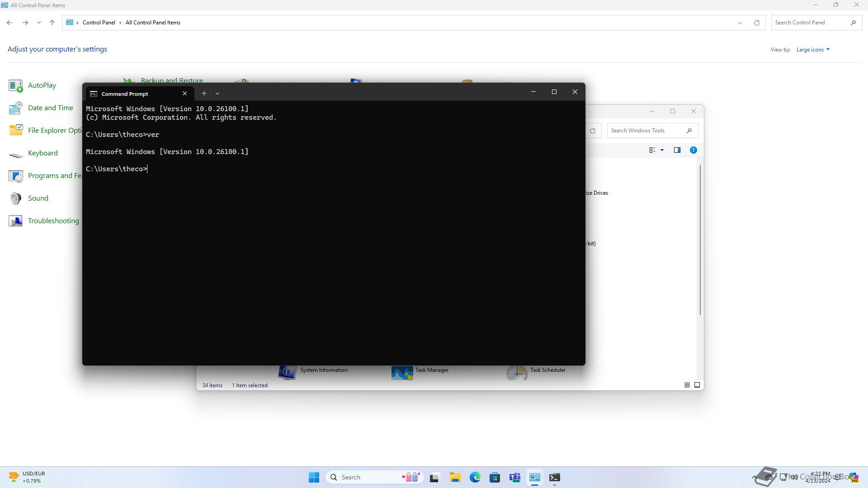868x488 pixels.
Task: Open Task Scheduler in Windows Tools
Action: (x=536, y=372)
